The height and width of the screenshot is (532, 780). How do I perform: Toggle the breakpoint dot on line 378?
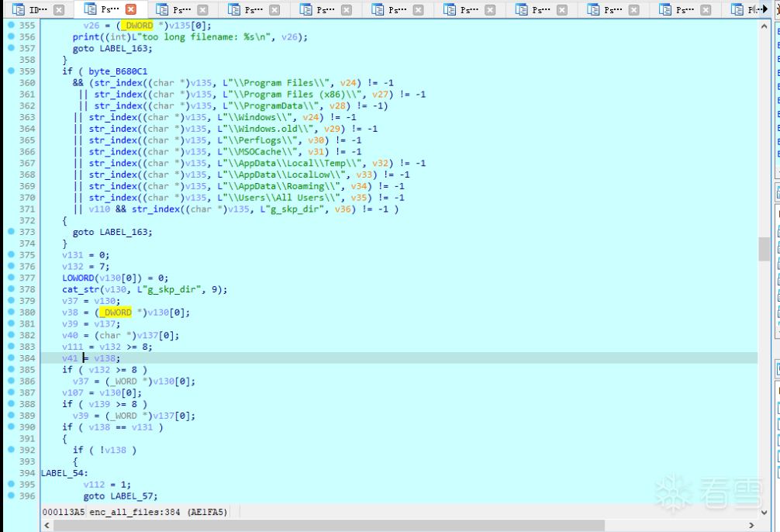11,288
